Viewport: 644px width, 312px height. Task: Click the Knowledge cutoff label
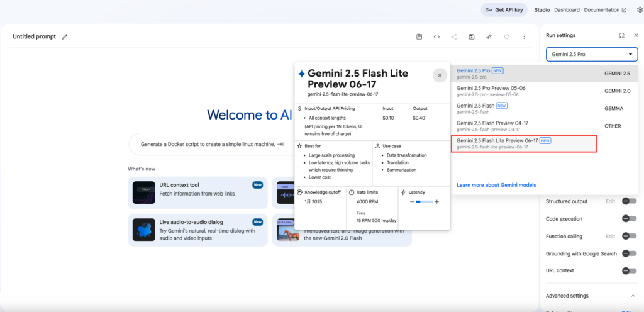pos(323,192)
